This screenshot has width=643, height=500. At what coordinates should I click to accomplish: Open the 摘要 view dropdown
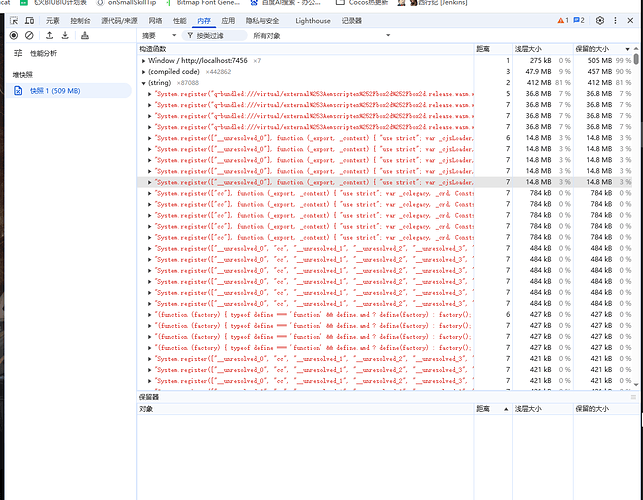point(159,36)
